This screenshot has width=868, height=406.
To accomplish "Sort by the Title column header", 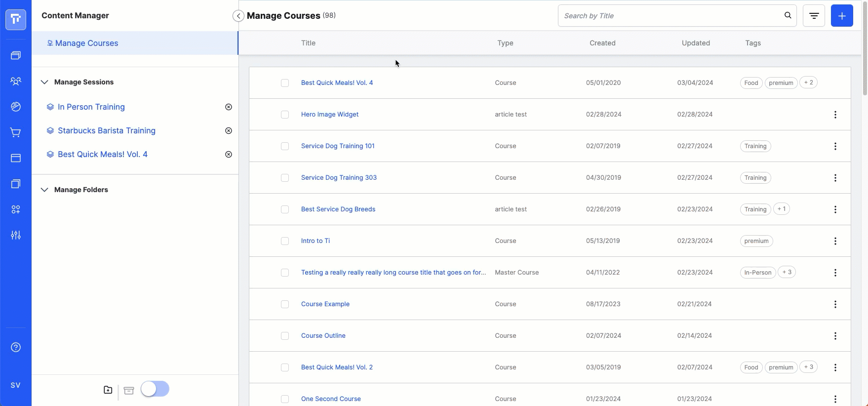I will pos(308,43).
